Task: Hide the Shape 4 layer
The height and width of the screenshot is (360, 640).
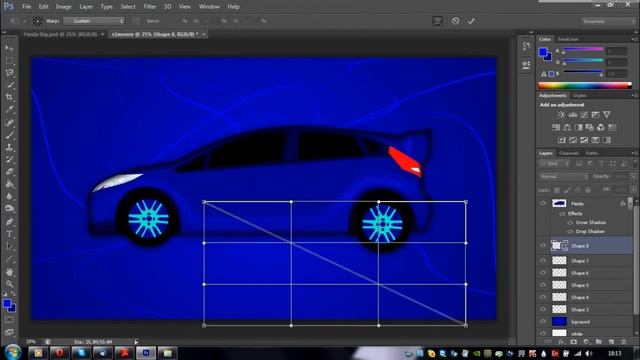Action: click(x=543, y=297)
